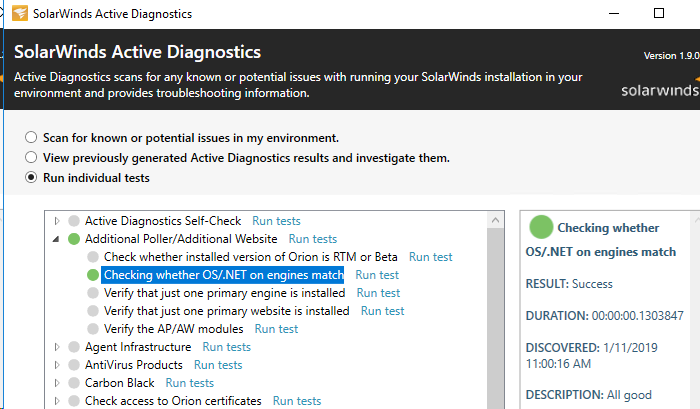This screenshot has height=409, width=700.
Task: Run tests for the Carbon Black group
Action: click(x=189, y=383)
